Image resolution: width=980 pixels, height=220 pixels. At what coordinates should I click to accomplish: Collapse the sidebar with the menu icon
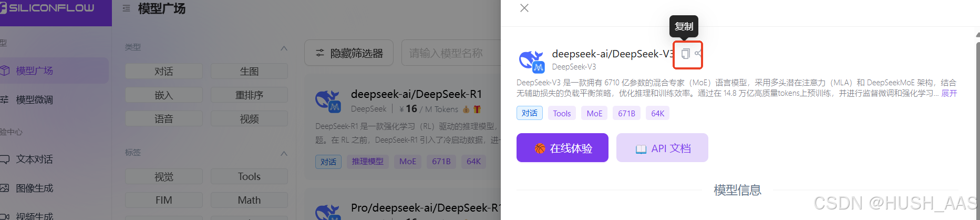(126, 8)
